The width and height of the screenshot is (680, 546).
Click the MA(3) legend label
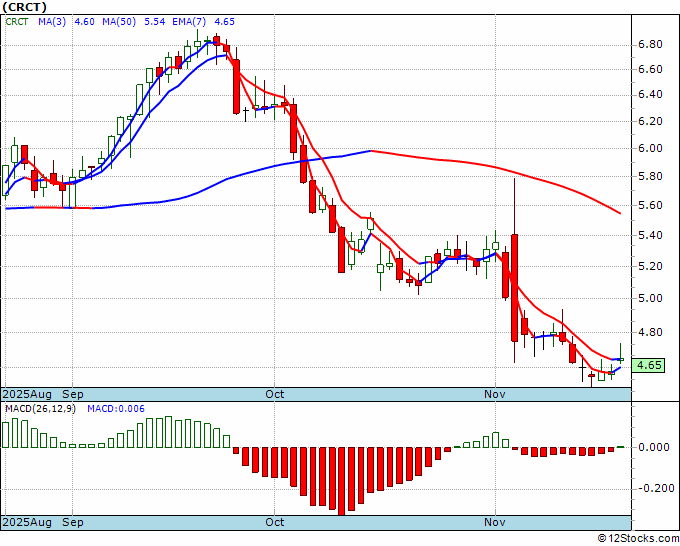(52, 21)
